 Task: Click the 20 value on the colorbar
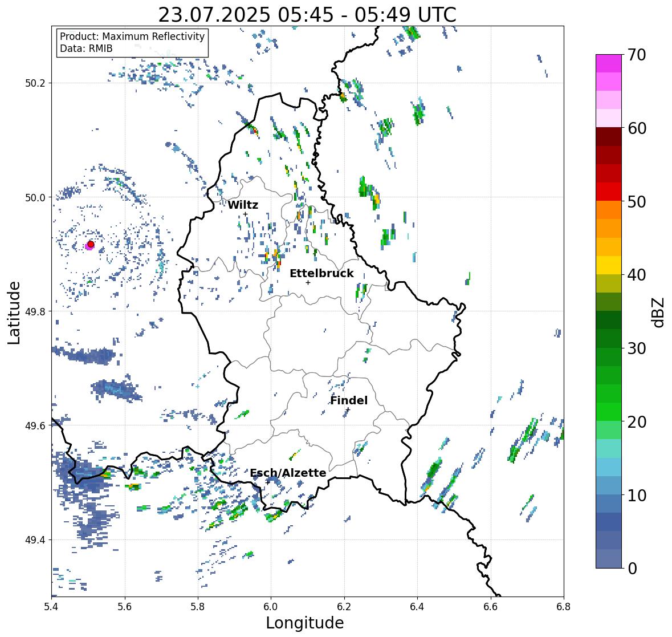[637, 422]
